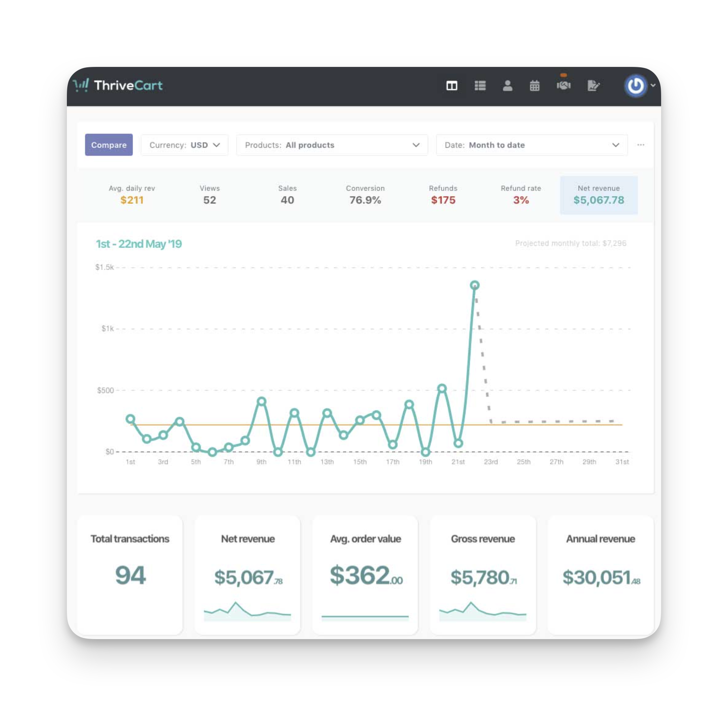Viewport: 728px width, 706px height.
Task: Click the blue power profile avatar
Action: tap(635, 86)
